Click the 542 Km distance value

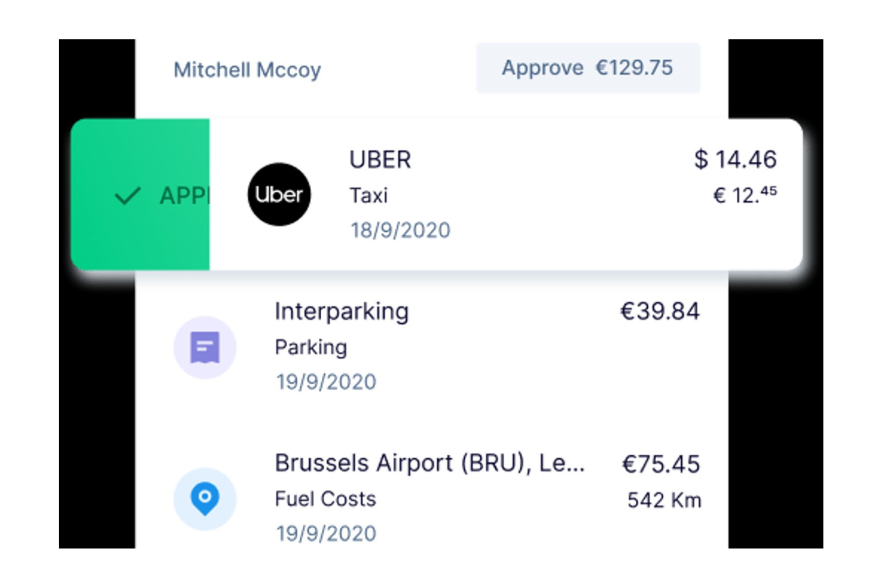(x=664, y=500)
